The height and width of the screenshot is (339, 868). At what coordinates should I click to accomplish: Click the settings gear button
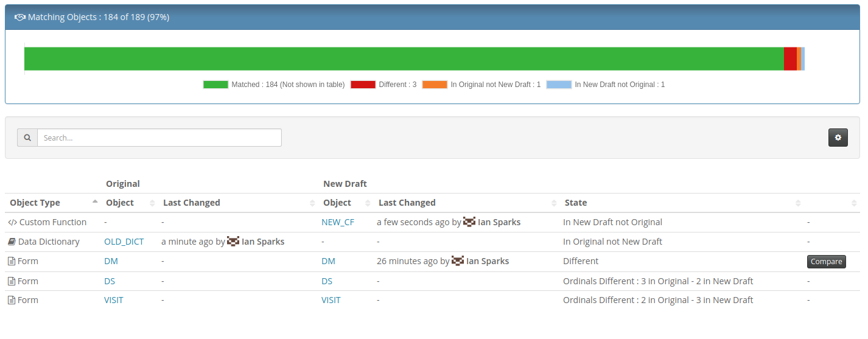click(838, 138)
